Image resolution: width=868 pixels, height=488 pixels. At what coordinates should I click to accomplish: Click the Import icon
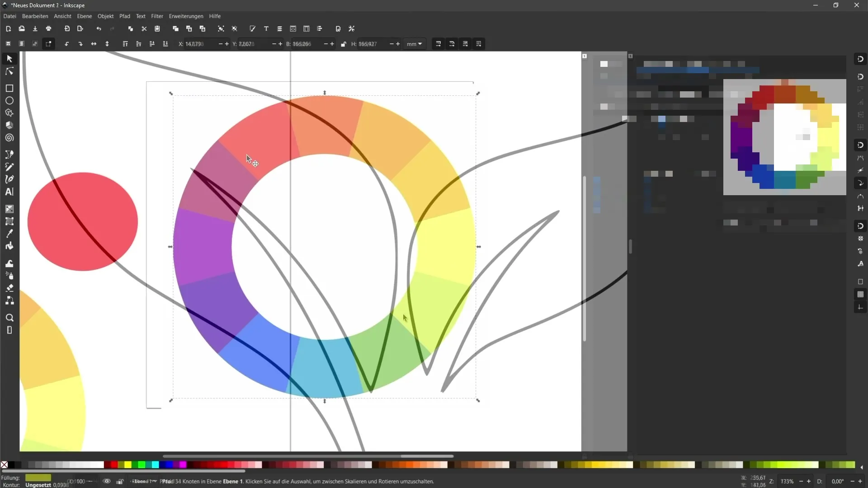[x=67, y=29]
